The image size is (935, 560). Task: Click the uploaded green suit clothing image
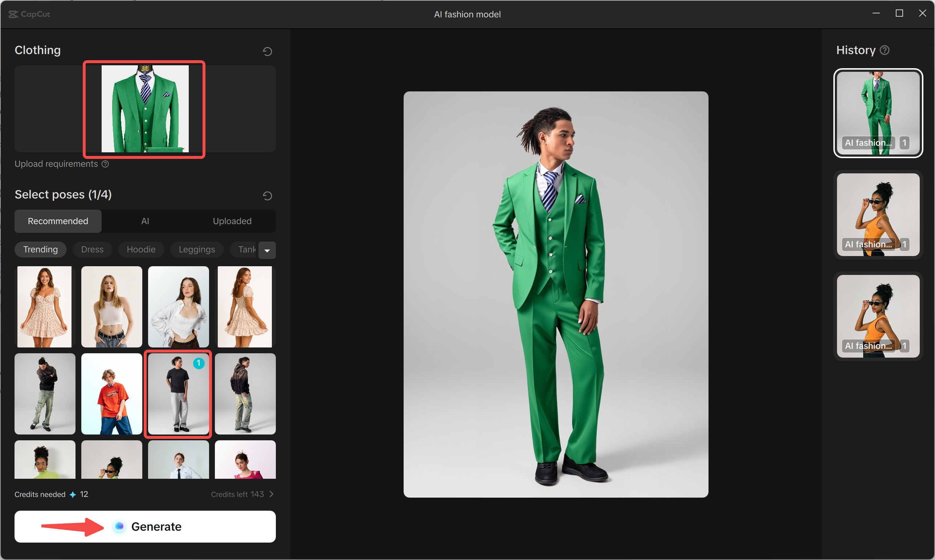point(145,109)
